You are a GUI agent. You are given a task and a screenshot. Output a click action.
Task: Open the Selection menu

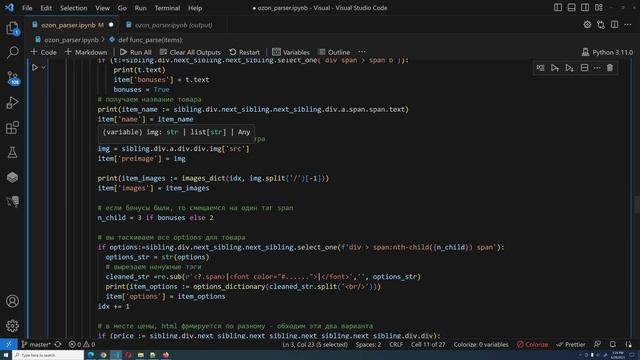73,8
